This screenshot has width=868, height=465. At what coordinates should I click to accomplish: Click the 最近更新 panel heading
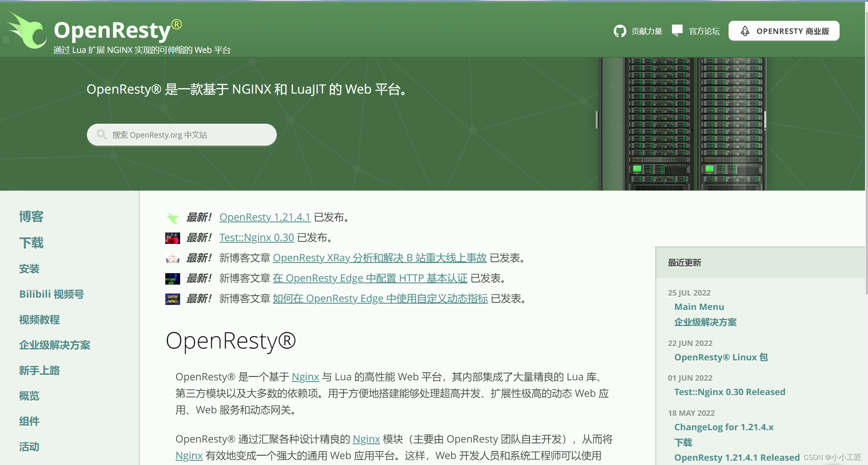point(684,263)
